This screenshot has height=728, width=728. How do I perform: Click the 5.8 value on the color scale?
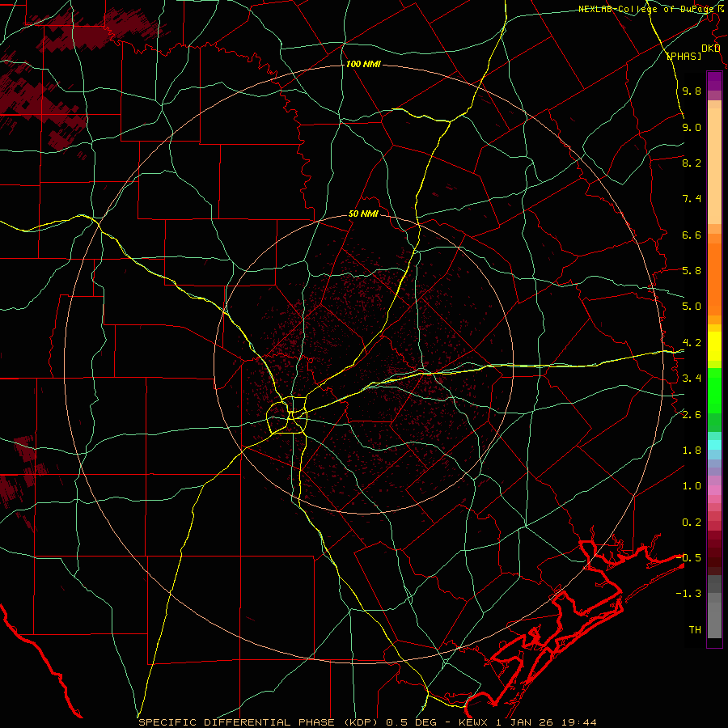tap(692, 271)
